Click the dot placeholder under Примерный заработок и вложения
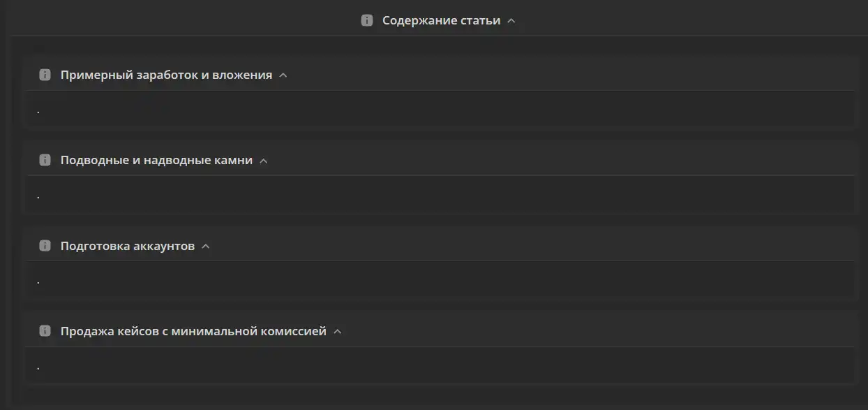The width and height of the screenshot is (868, 410). [38, 112]
